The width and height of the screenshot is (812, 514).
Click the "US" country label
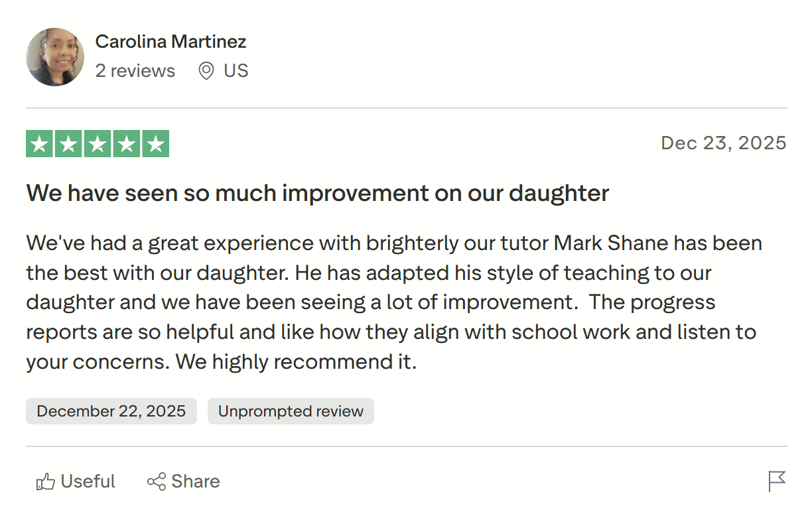(x=236, y=71)
